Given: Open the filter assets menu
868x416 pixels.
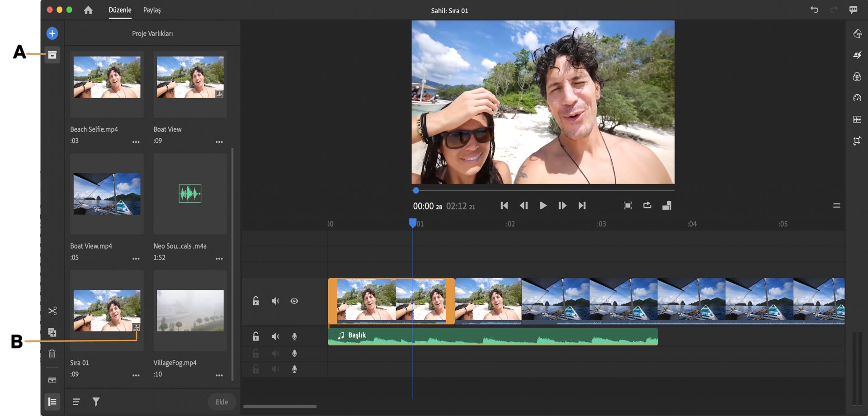Looking at the screenshot, I should point(96,402).
